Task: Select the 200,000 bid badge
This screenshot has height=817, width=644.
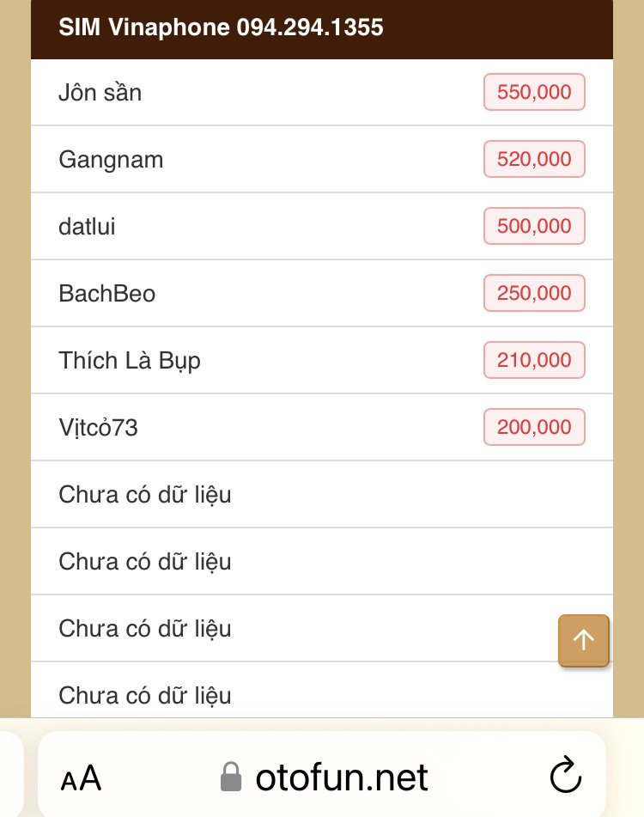Action: click(x=534, y=427)
